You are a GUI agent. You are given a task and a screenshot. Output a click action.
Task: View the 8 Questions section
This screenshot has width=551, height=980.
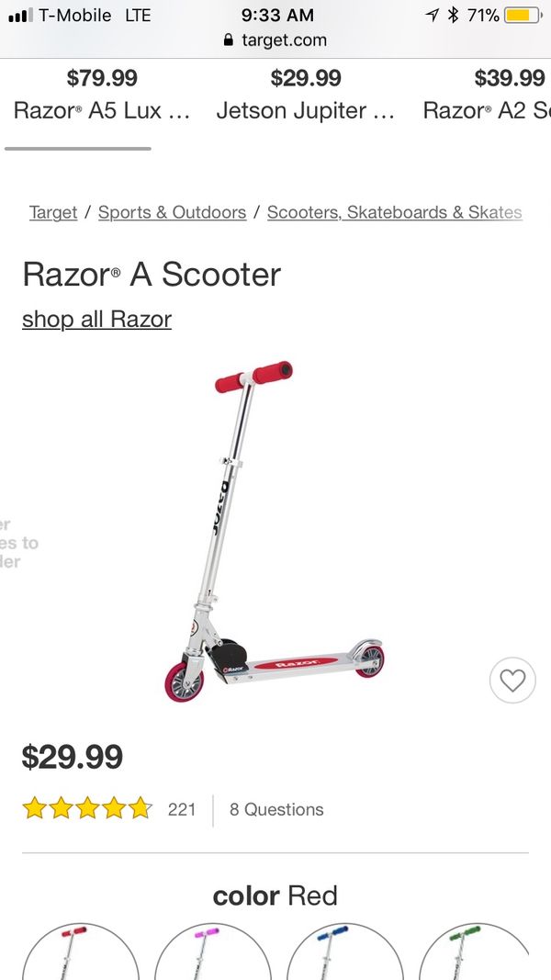pyautogui.click(x=276, y=809)
